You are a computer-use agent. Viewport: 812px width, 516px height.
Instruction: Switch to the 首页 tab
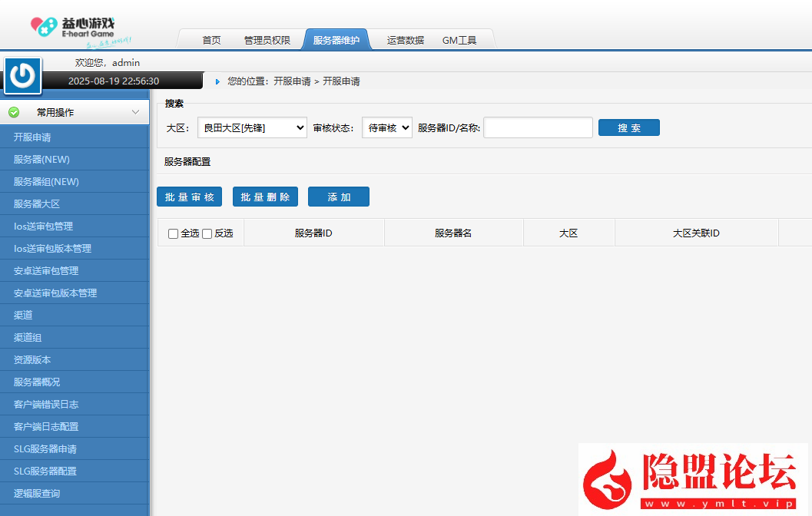pos(211,40)
